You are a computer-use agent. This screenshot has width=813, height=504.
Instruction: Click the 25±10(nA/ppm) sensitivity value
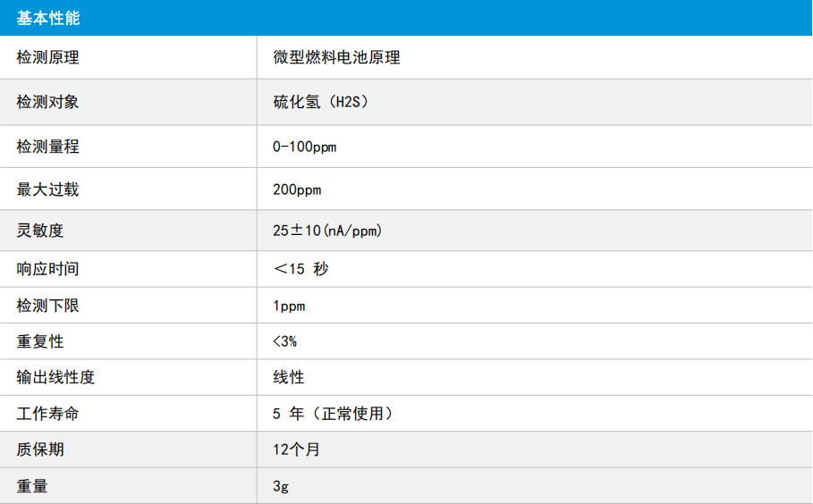click(x=327, y=231)
